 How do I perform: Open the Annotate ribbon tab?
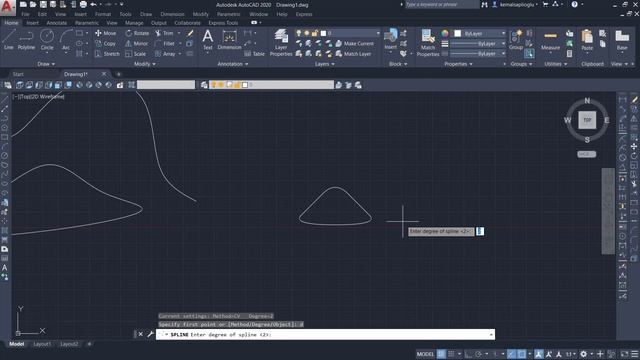click(56, 23)
